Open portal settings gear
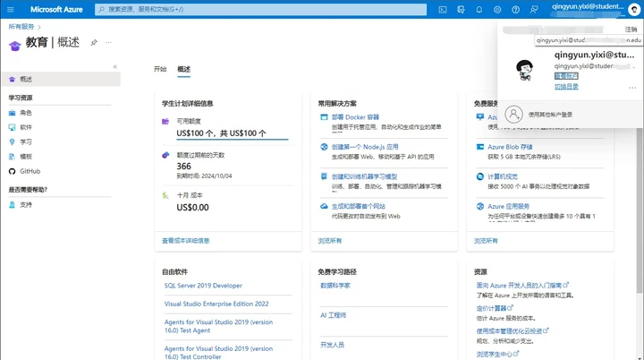This screenshot has height=360, width=644. click(x=497, y=10)
